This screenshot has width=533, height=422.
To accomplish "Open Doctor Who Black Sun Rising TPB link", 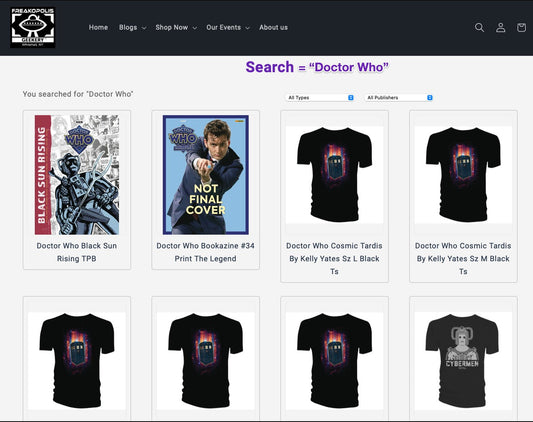I will click(77, 252).
